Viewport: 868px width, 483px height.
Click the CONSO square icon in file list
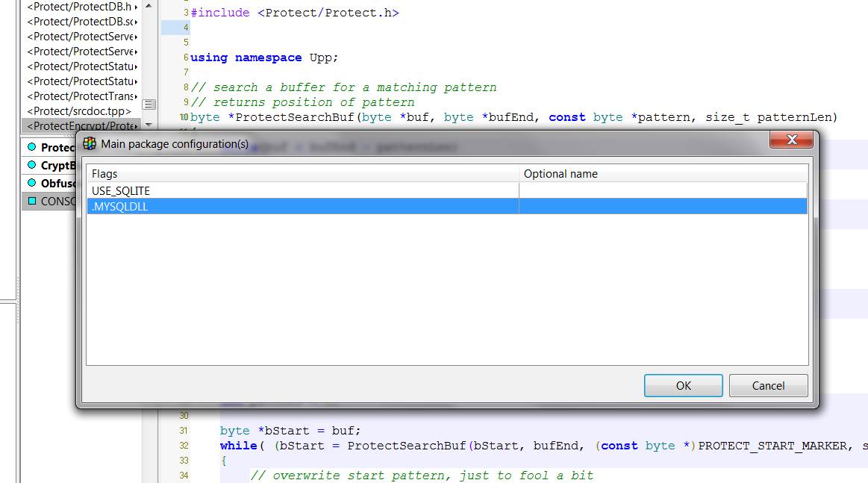[31, 202]
